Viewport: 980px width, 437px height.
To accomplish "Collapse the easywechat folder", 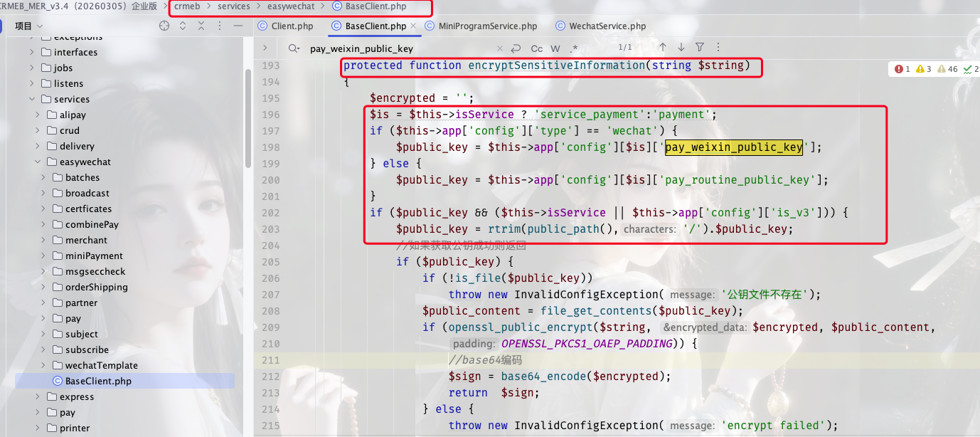I will (x=38, y=162).
